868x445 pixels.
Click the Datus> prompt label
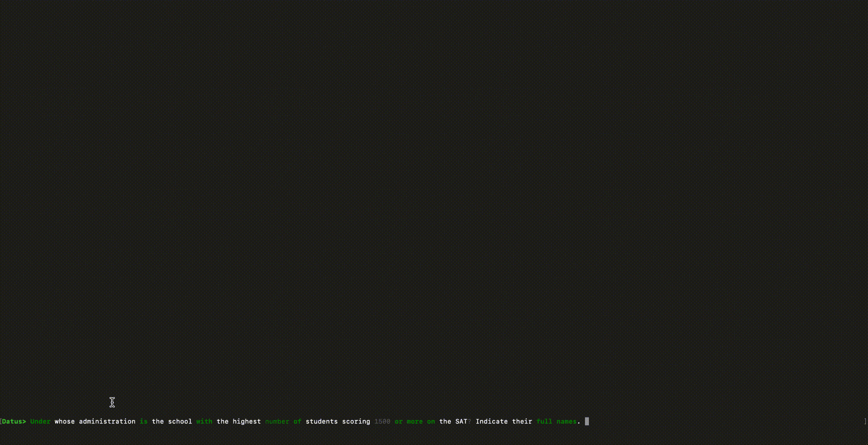point(14,421)
